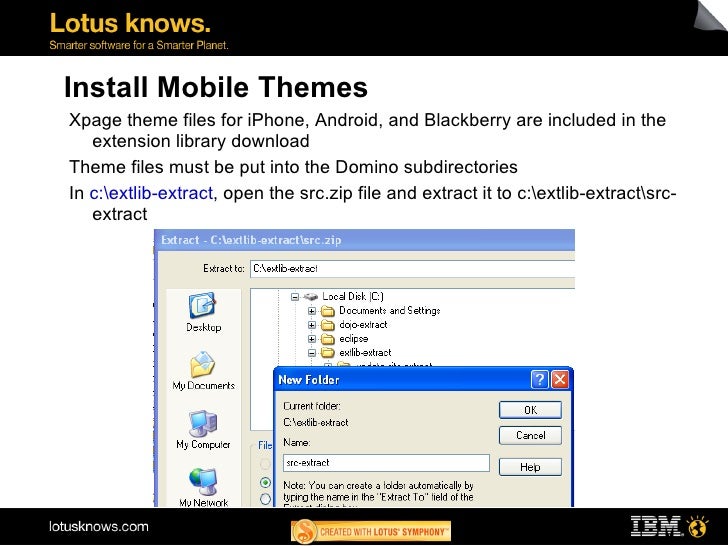The width and height of the screenshot is (728, 546).
Task: Select the My Network icon
Action: (203, 481)
